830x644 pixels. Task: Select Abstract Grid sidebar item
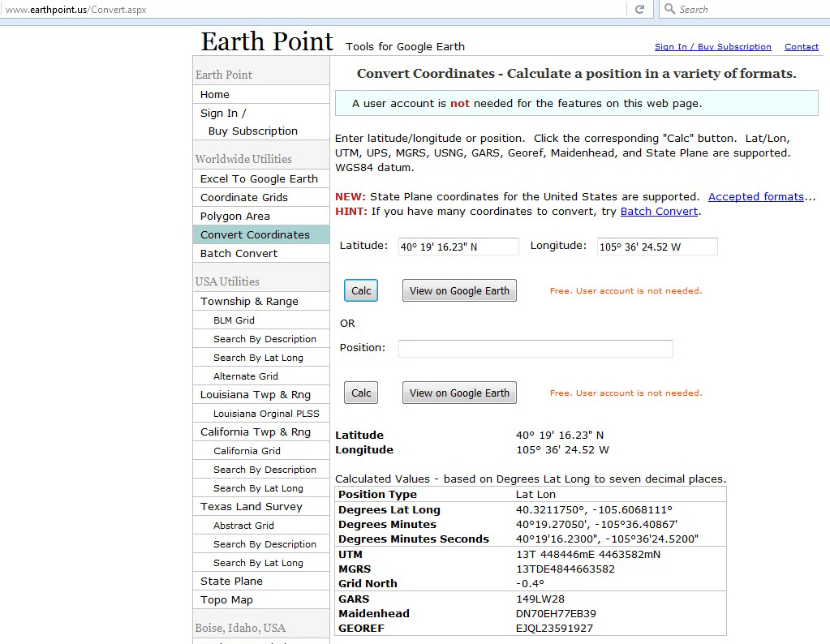(261, 526)
